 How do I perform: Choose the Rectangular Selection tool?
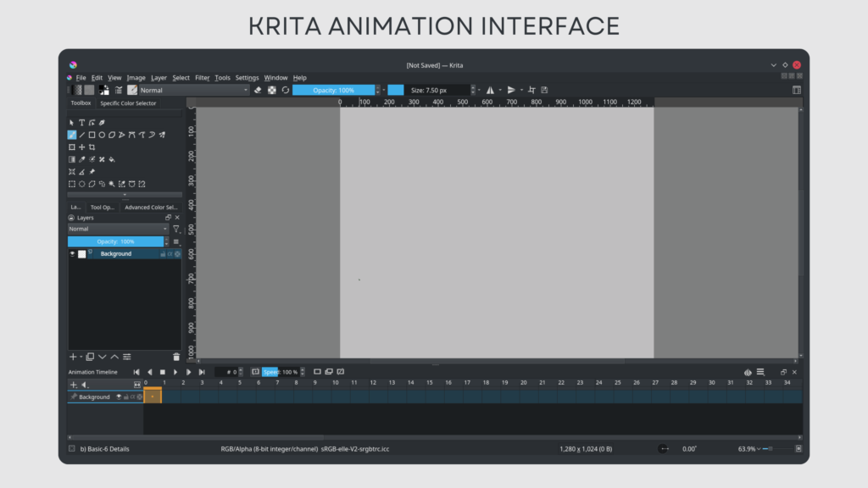pyautogui.click(x=72, y=184)
